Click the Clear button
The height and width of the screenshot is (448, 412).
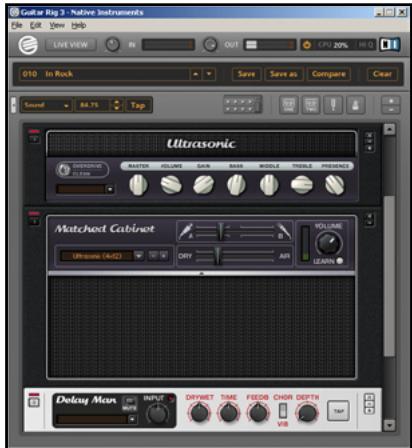[x=382, y=74]
